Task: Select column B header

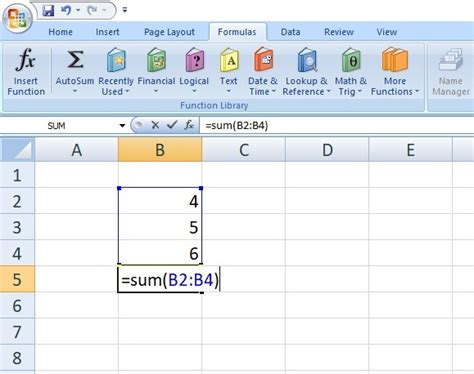Action: tap(160, 150)
